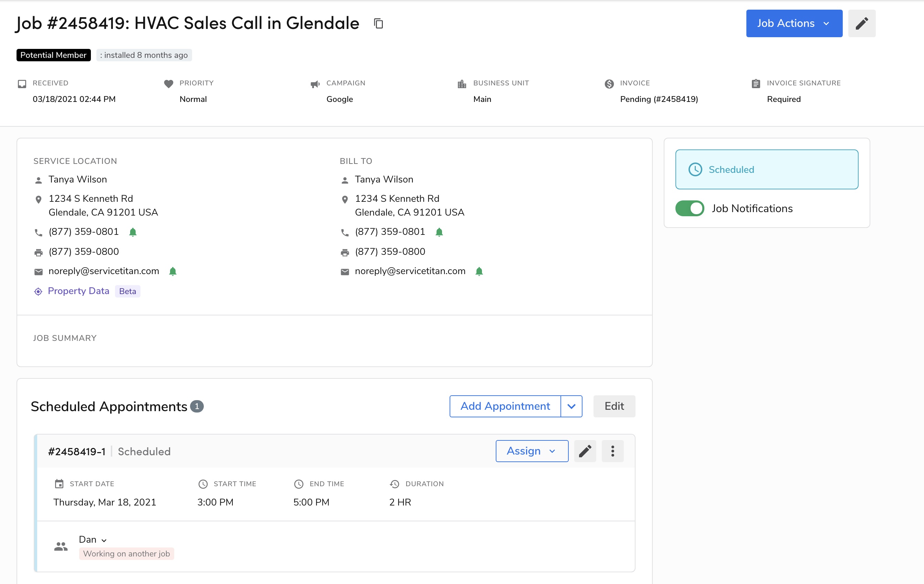
Task: Click the Priority heart icon
Action: 168,84
